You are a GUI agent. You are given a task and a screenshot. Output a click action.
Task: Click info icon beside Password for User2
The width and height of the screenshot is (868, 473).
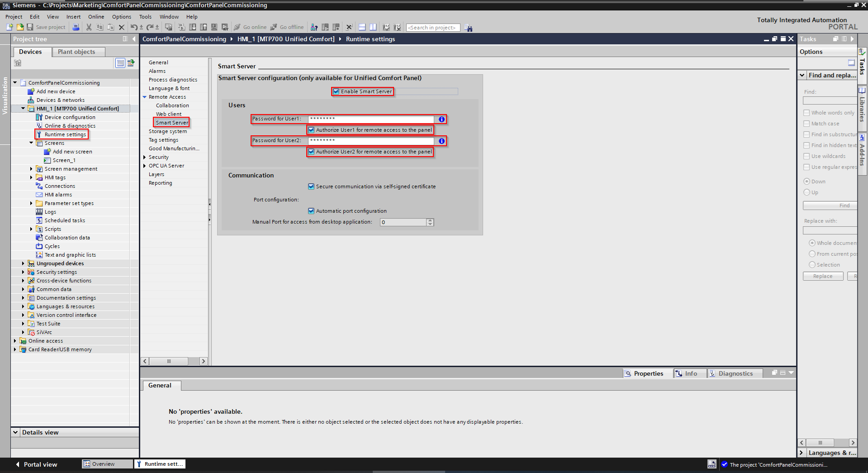(x=441, y=141)
